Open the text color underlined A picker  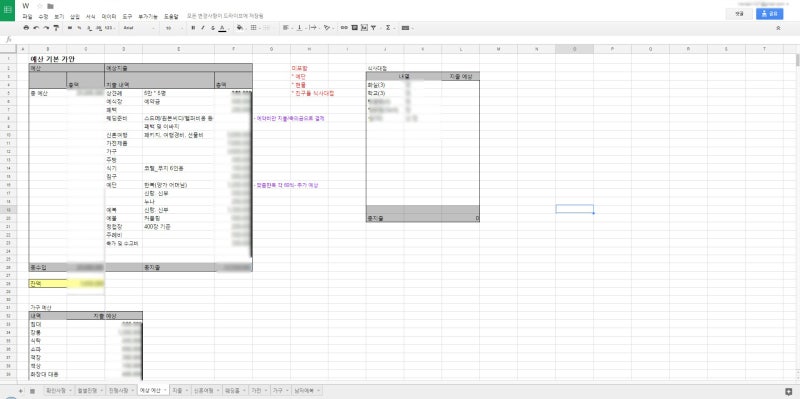click(x=222, y=28)
